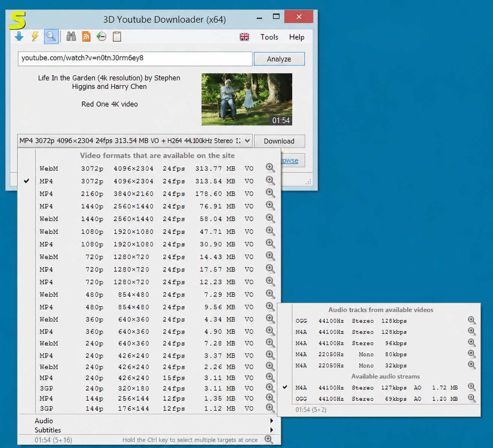Screen dimensions: 493x448
Task: Select the WebM 240p 426×240 2.26 MB row
Action: (x=149, y=367)
